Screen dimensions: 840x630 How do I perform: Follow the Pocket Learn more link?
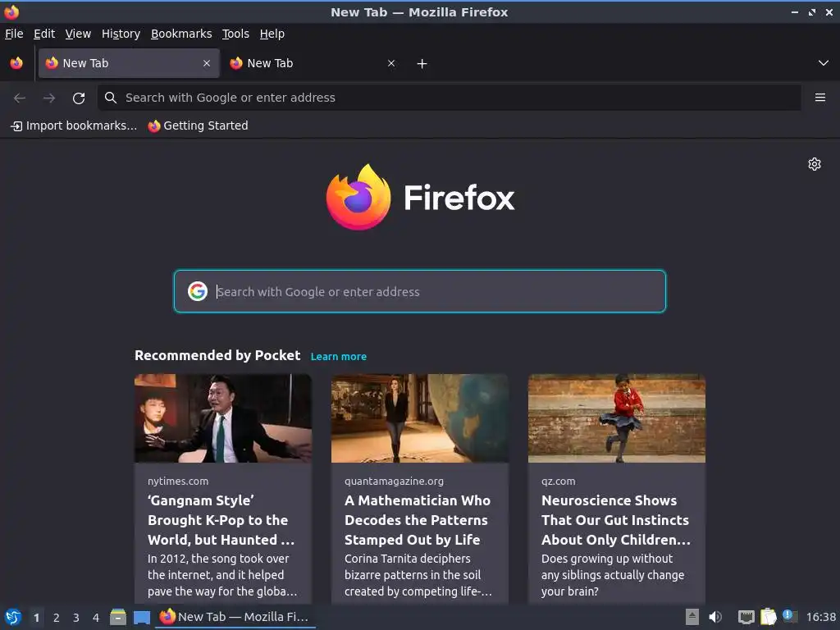(339, 357)
